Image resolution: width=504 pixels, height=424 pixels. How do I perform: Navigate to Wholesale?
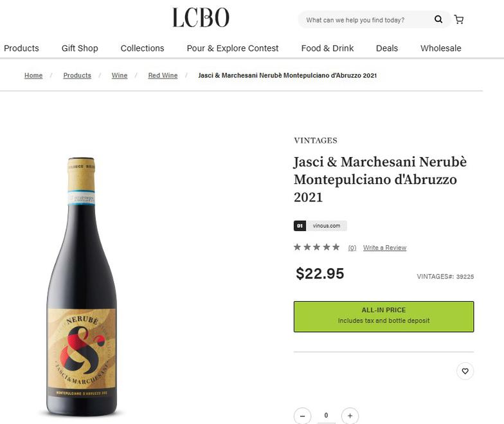pyautogui.click(x=441, y=48)
